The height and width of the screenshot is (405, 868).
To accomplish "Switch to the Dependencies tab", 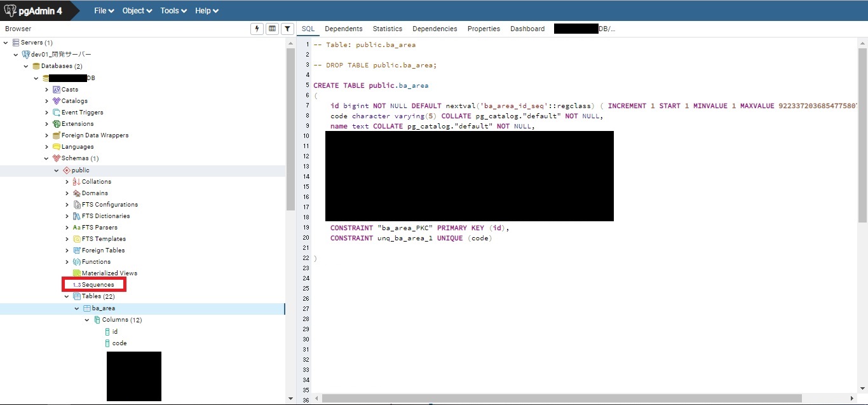I will (435, 29).
